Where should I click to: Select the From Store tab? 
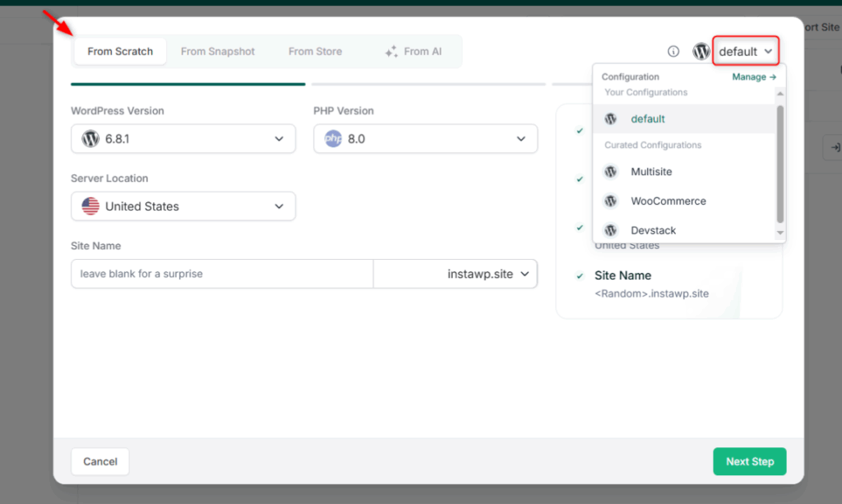point(315,52)
